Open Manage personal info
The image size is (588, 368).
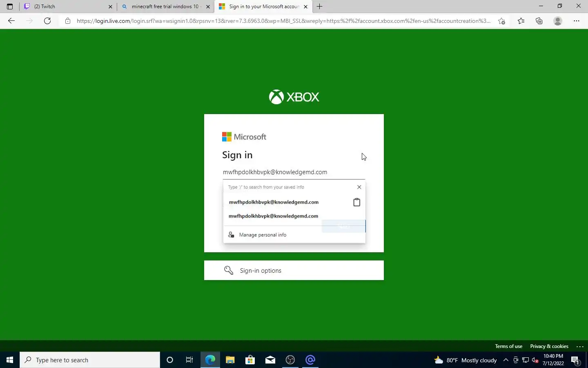pyautogui.click(x=263, y=235)
